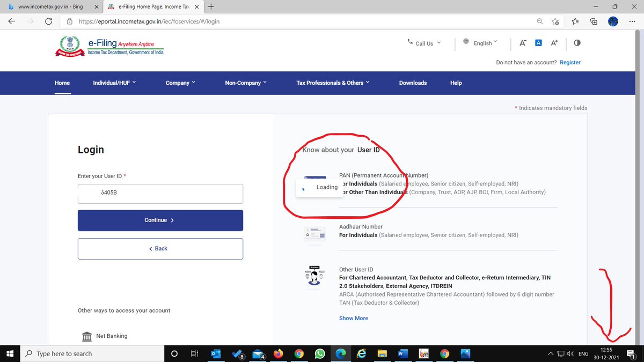The height and width of the screenshot is (362, 644).
Task: Click Show More under Other User ID
Action: point(354,318)
